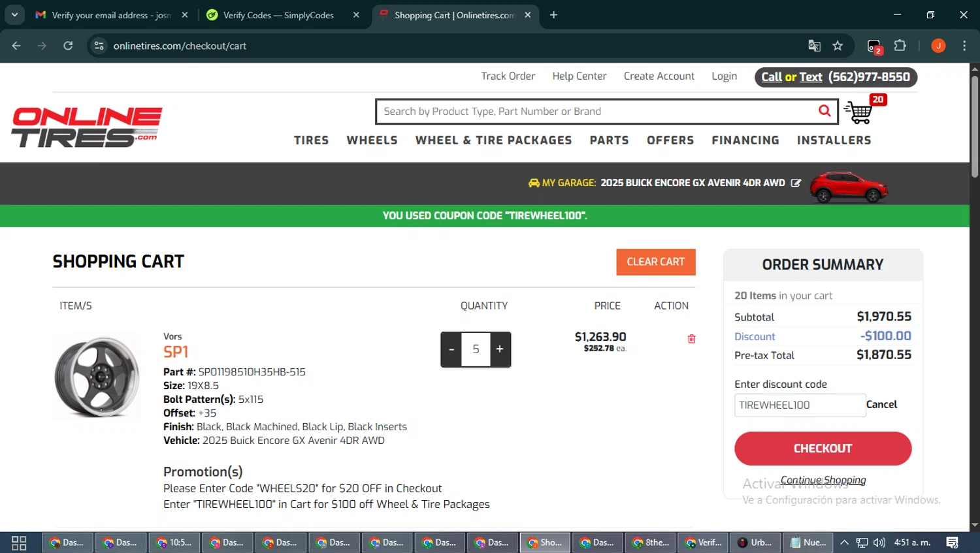Click the edit garage vehicle pencil icon
The width and height of the screenshot is (980, 553).
pyautogui.click(x=796, y=183)
